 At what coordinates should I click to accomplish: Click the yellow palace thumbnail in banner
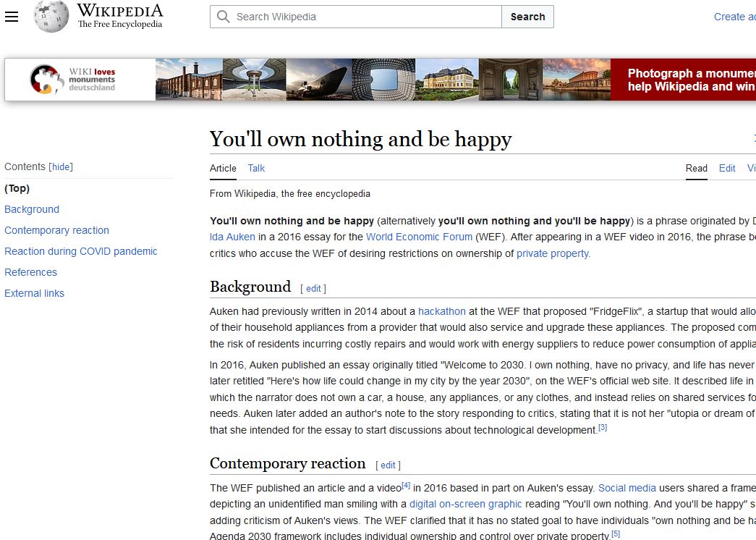pos(446,80)
